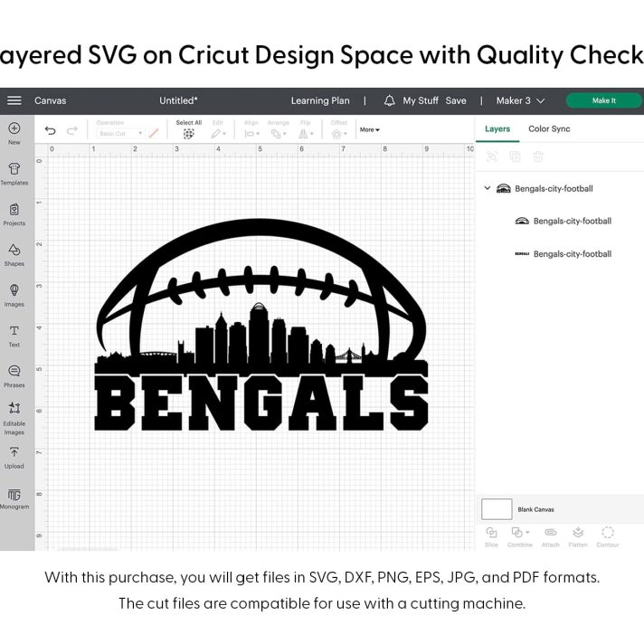Click the Redo arrow
Screen dimensions: 644x644
pos(72,130)
